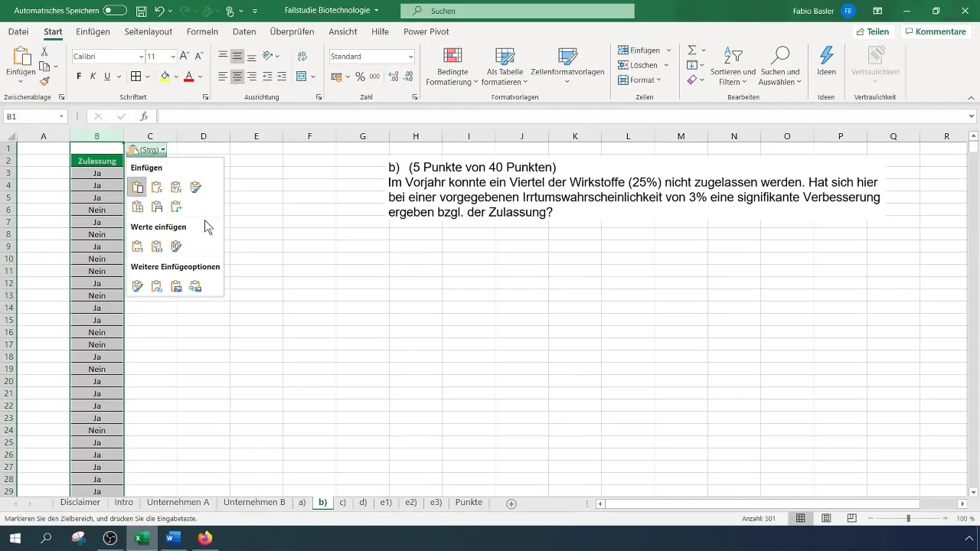Choose Paste as Linked Picture option

click(195, 286)
